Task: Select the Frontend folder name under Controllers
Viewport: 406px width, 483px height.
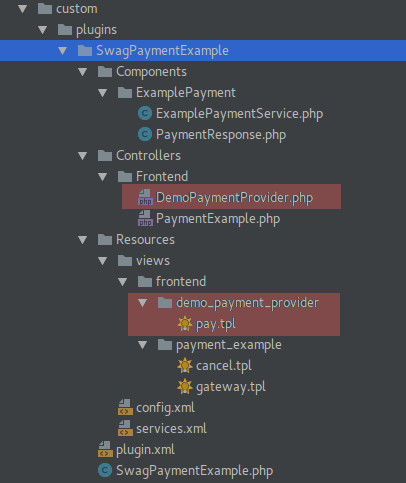Action: (162, 177)
